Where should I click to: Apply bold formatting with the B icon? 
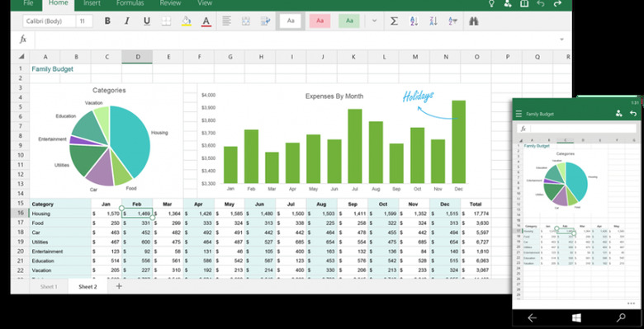107,21
